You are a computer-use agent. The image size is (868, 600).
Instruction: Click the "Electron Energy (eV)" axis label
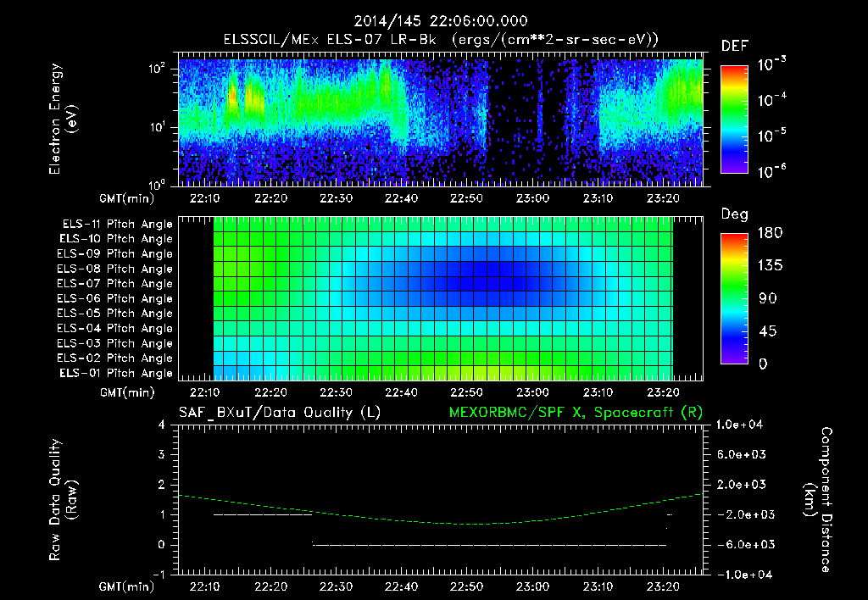pos(63,119)
